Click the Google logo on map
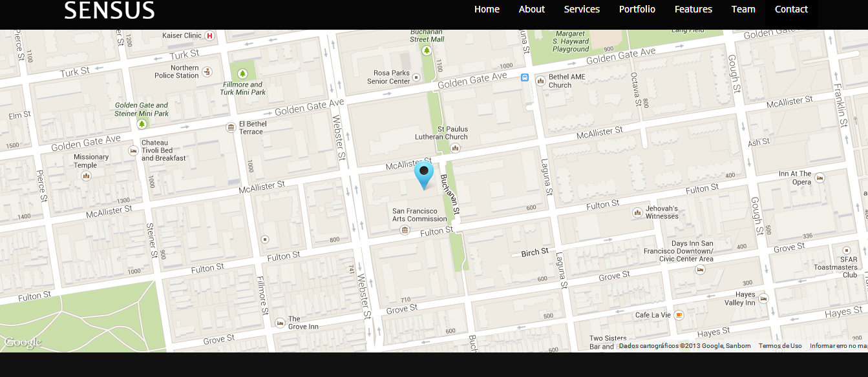Image resolution: width=868 pixels, height=377 pixels. (23, 342)
